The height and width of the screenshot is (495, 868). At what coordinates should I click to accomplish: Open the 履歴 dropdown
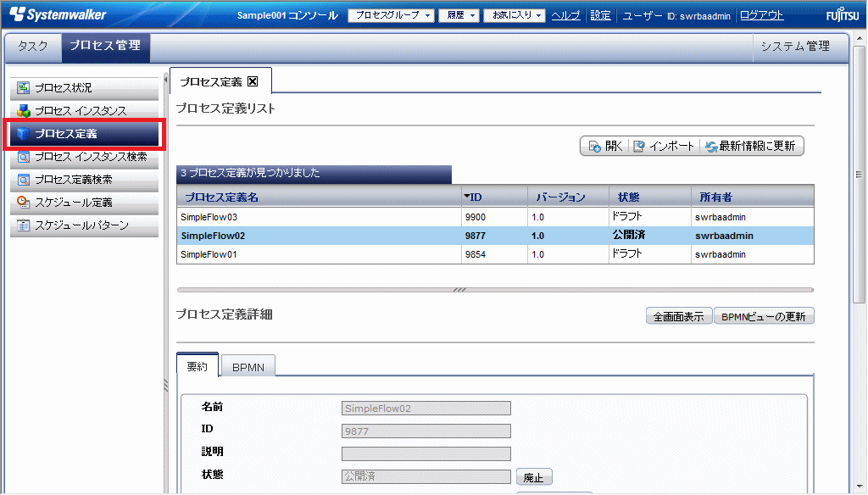[x=459, y=15]
